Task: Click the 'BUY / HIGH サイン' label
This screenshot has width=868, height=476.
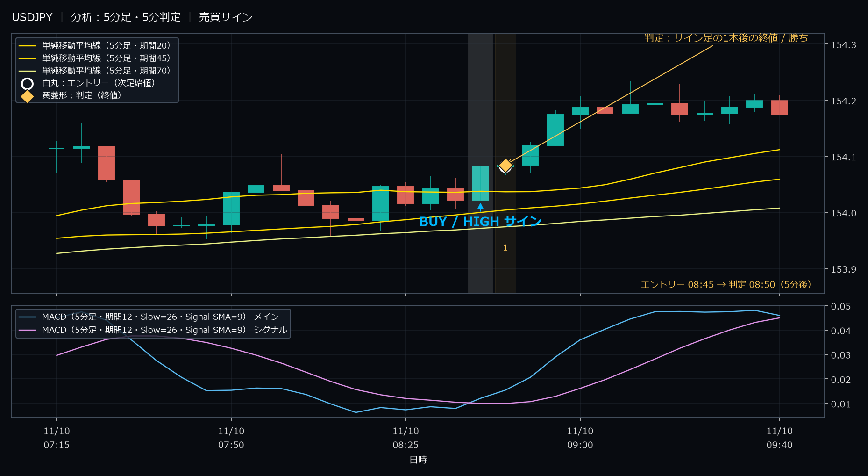Action: (x=480, y=222)
